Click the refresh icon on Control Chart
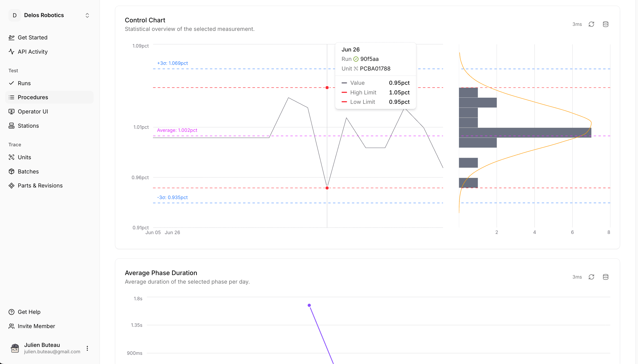 coord(591,24)
